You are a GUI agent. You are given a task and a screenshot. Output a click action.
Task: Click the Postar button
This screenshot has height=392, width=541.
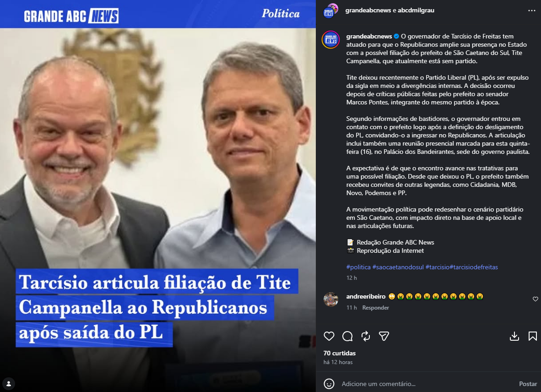pos(528,384)
